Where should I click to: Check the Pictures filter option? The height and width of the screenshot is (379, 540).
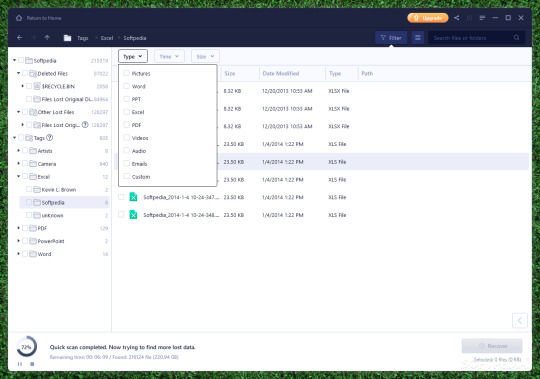click(126, 73)
